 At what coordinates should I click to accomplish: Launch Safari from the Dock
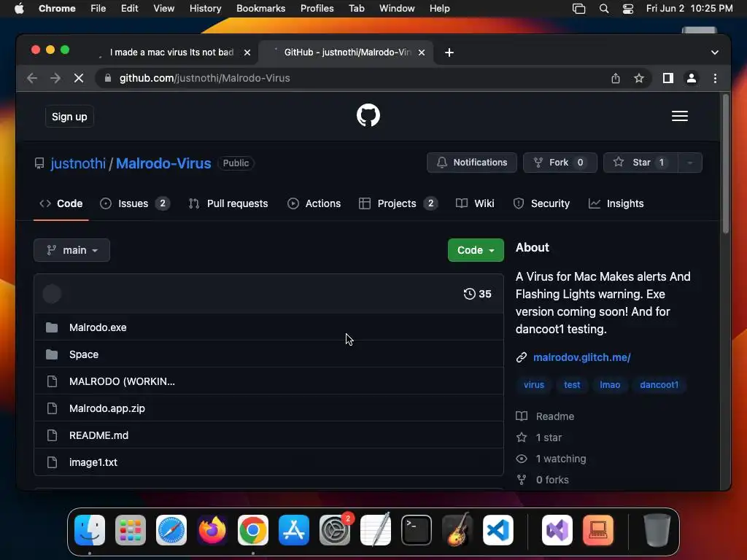(x=171, y=530)
